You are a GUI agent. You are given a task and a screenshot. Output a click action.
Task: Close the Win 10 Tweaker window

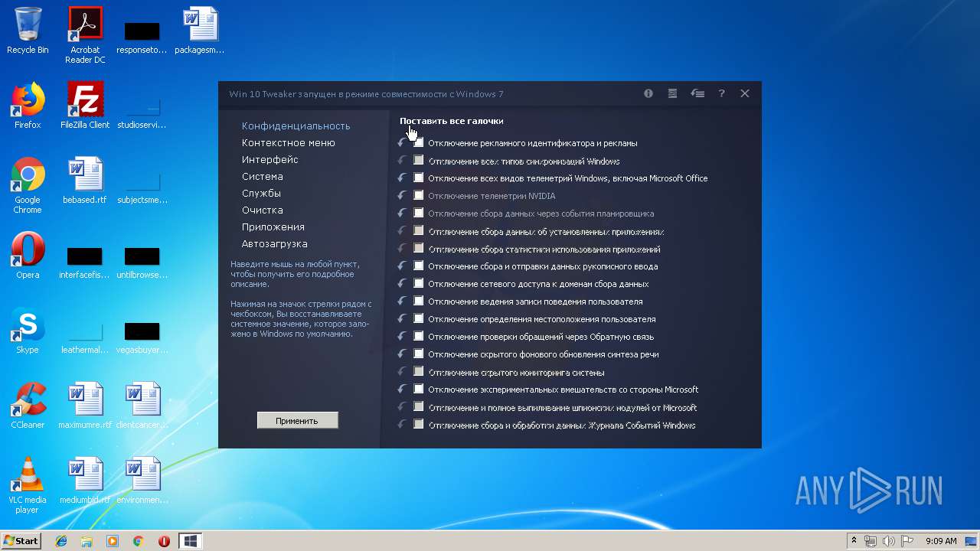click(745, 93)
